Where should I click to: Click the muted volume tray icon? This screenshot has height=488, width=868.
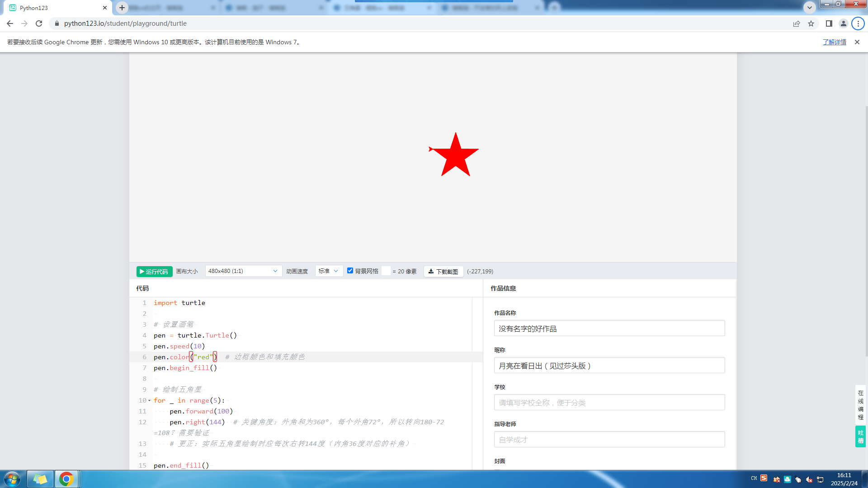(x=809, y=479)
